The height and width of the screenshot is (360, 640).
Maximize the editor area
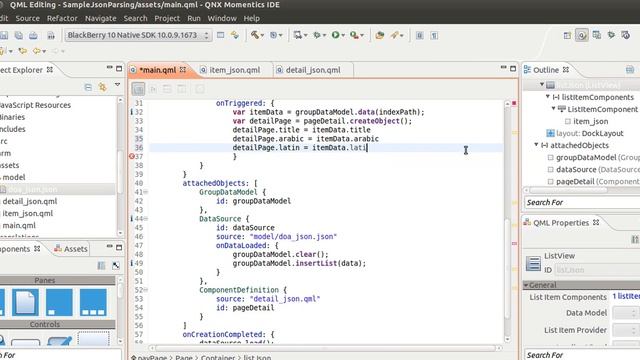coord(513,69)
